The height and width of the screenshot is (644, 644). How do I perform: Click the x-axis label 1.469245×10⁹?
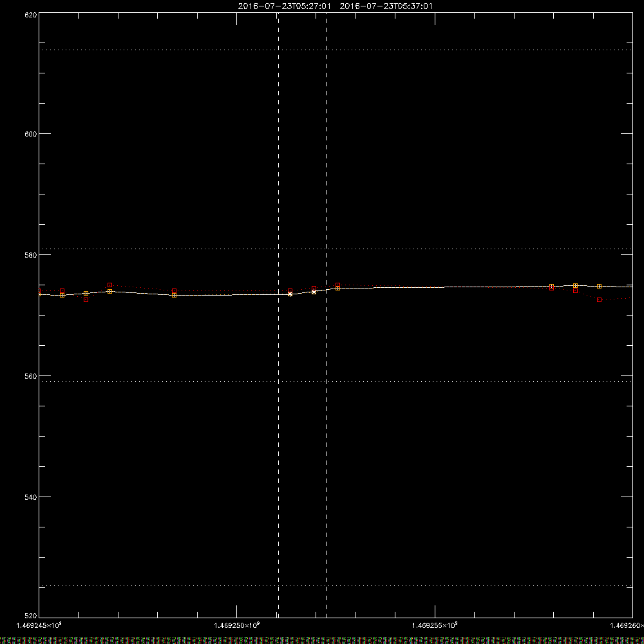[39, 625]
